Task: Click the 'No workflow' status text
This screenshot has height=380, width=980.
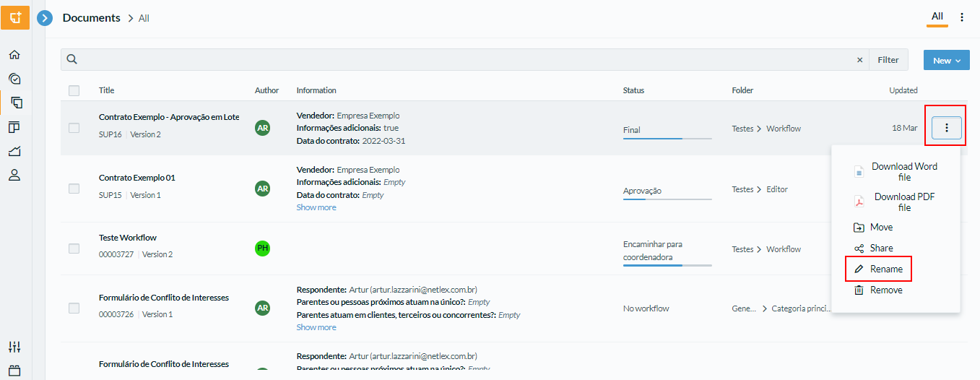Action: 646,308
